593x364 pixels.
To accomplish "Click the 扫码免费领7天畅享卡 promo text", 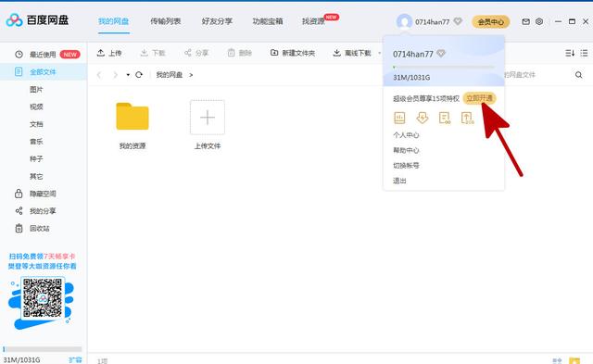I will point(43,257).
